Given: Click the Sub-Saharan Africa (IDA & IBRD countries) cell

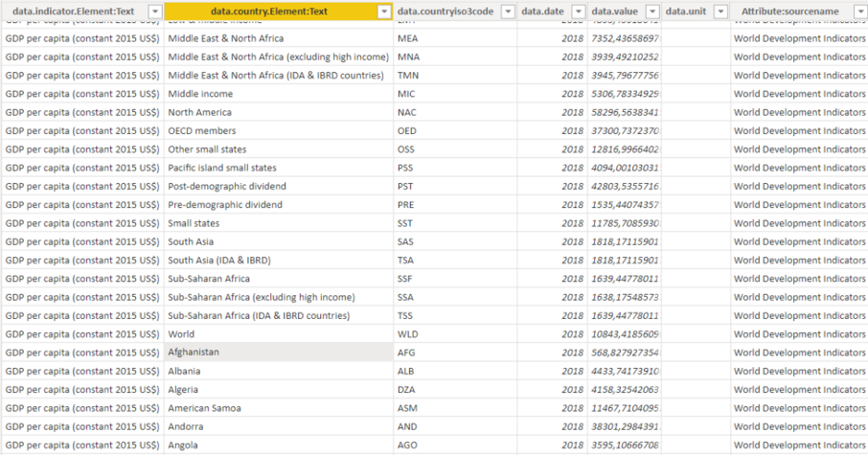Looking at the screenshot, I should [x=279, y=316].
